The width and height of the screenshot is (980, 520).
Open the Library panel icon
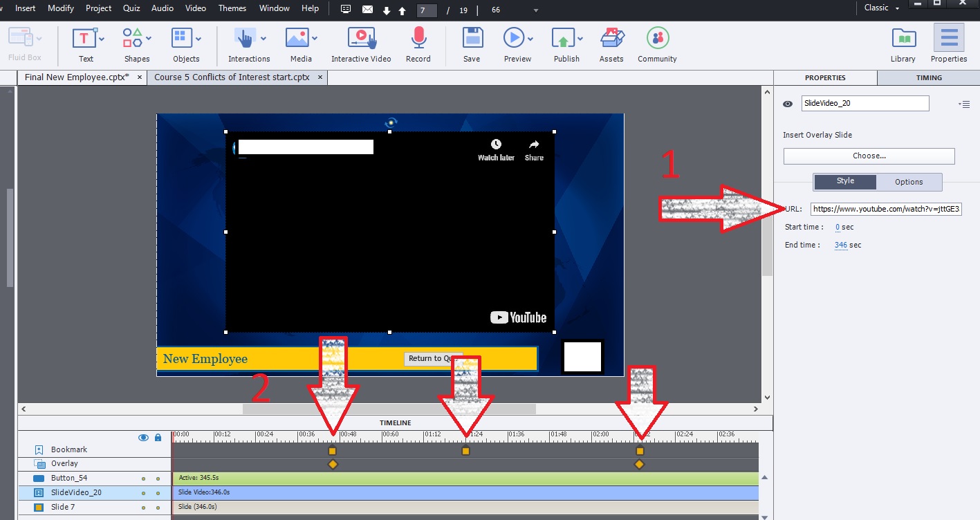(x=903, y=38)
